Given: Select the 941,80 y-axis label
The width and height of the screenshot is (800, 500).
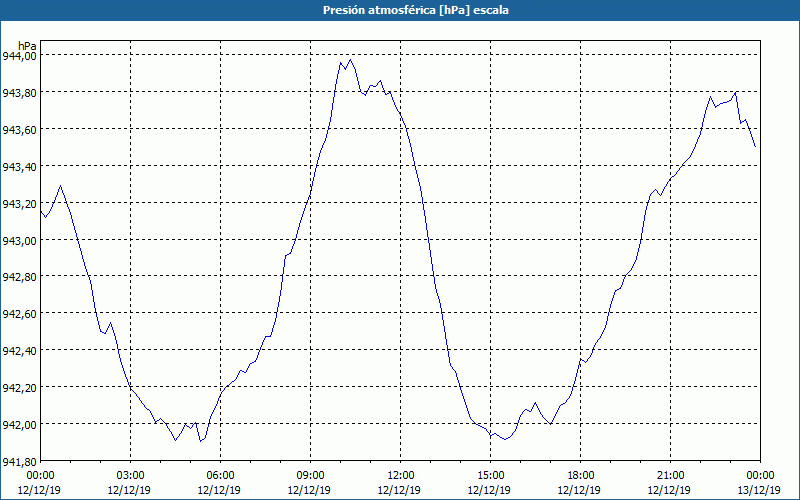Looking at the screenshot, I should click(x=19, y=461).
